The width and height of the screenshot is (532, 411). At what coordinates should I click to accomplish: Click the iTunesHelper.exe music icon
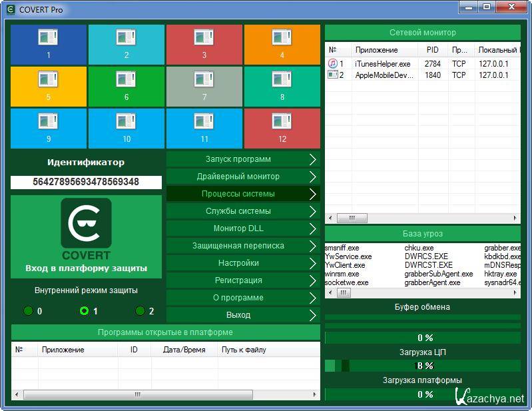[332, 63]
